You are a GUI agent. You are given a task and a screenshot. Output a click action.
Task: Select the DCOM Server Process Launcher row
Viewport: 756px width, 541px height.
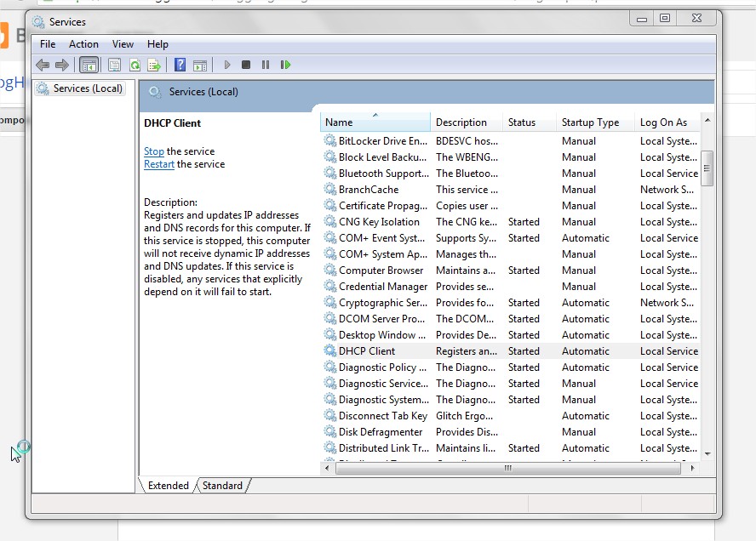pos(511,318)
